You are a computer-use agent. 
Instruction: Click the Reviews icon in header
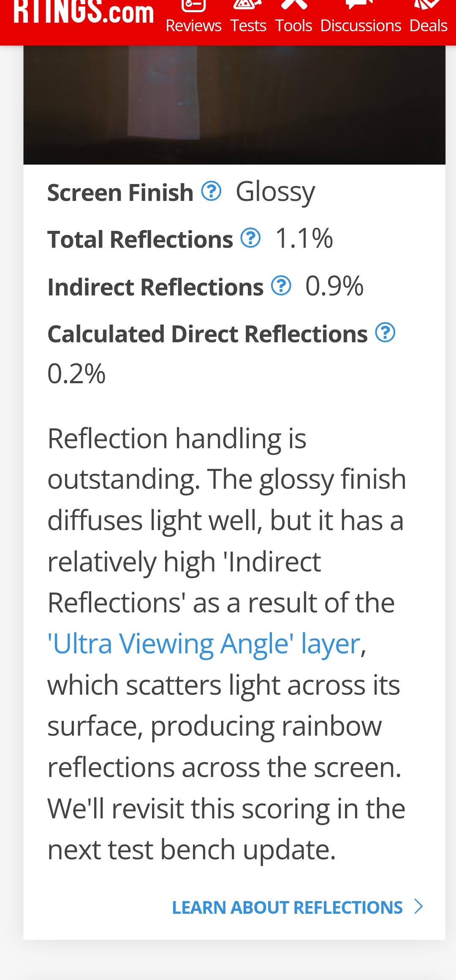point(193,5)
